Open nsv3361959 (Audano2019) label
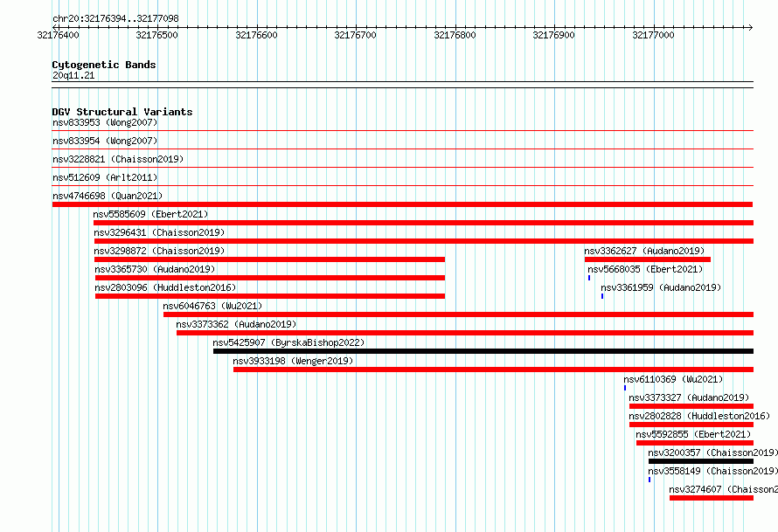 pos(661,287)
